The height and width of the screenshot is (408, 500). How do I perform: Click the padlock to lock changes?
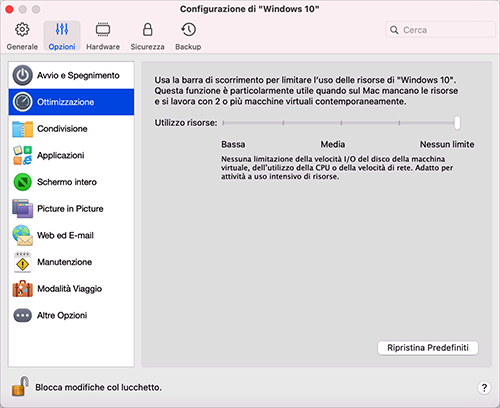tap(20, 387)
